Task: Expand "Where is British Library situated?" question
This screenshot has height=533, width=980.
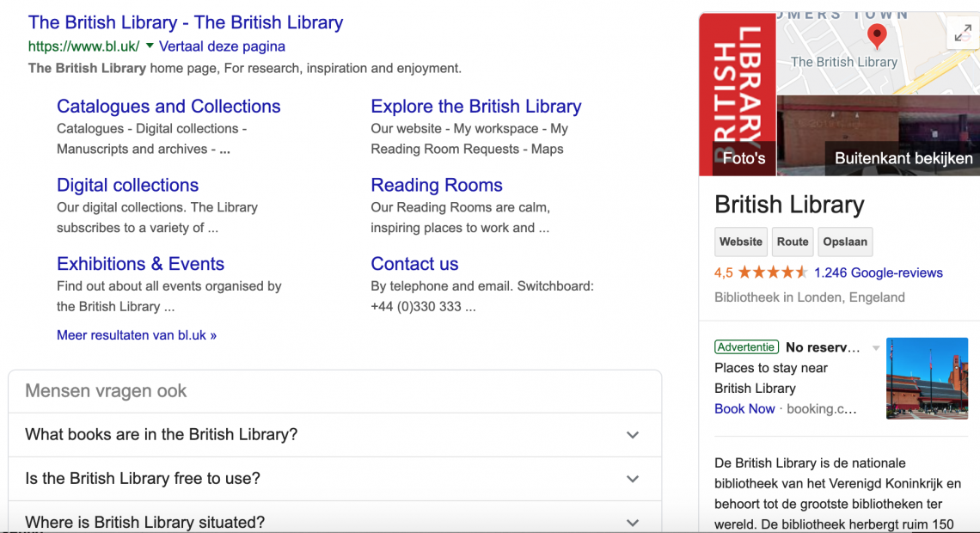Action: coord(335,520)
